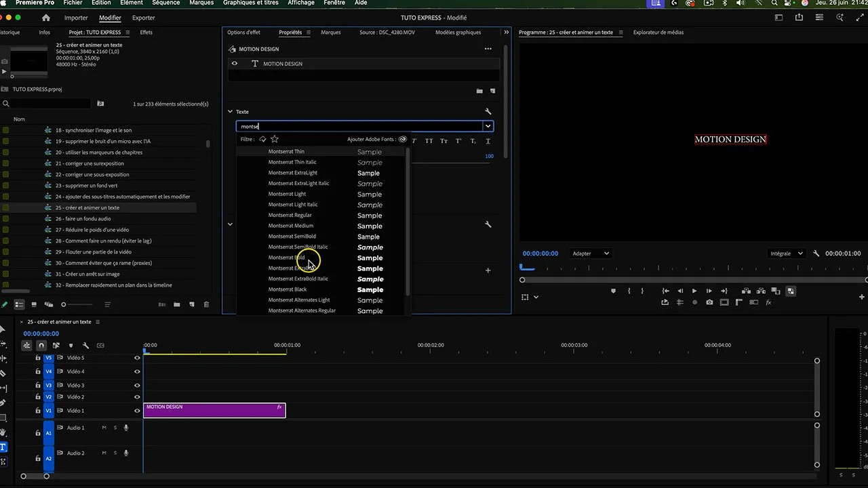This screenshot has height=488, width=868.
Task: Open the Explorateur de médias tab
Action: 658,33
